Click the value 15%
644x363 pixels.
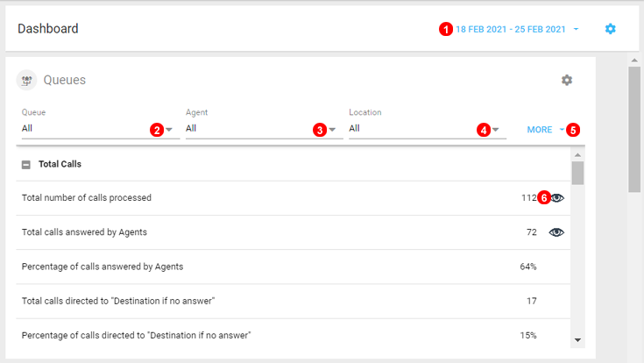coord(528,336)
